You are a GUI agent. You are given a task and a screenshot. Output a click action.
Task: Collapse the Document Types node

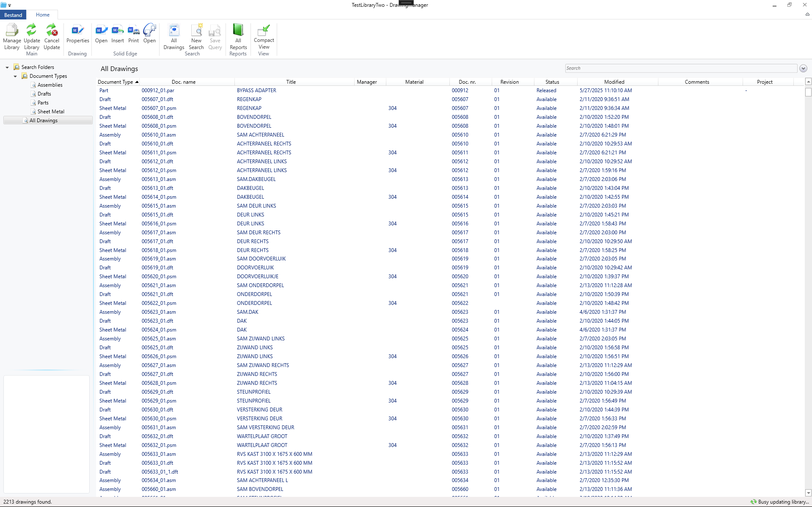[x=15, y=76]
